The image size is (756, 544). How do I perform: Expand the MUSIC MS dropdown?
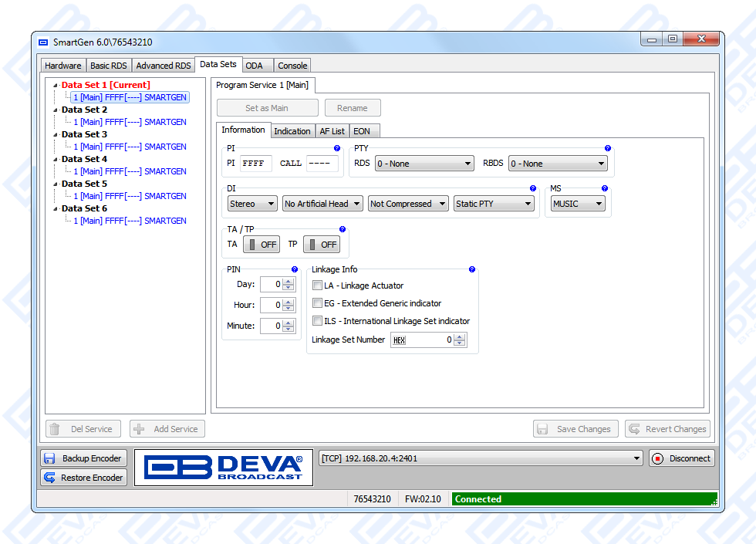577,204
